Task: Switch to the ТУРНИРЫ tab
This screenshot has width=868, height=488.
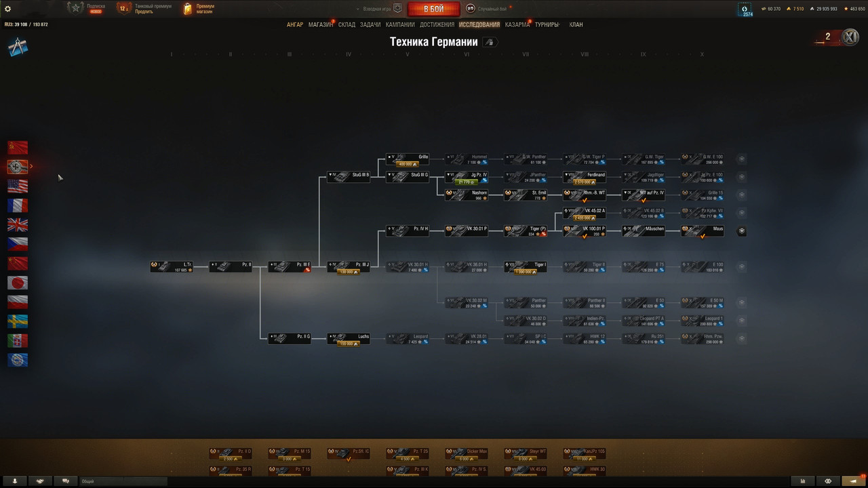Action: pyautogui.click(x=547, y=25)
